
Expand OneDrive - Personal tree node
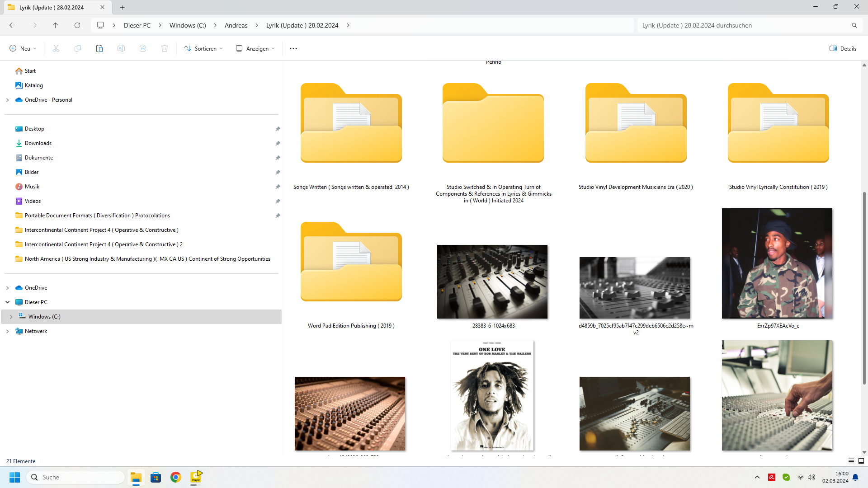coord(8,100)
